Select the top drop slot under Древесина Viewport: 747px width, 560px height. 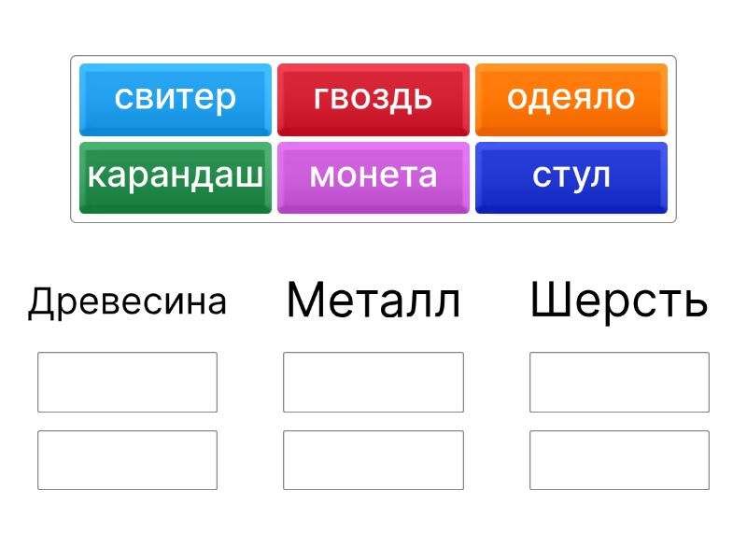click(x=127, y=382)
